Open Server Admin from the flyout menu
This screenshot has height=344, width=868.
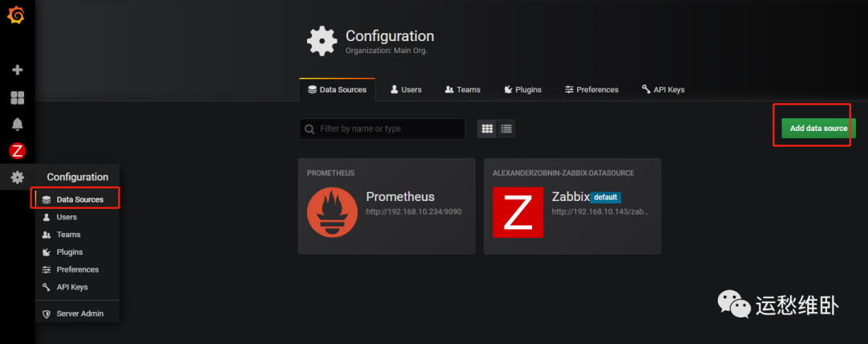click(x=79, y=313)
